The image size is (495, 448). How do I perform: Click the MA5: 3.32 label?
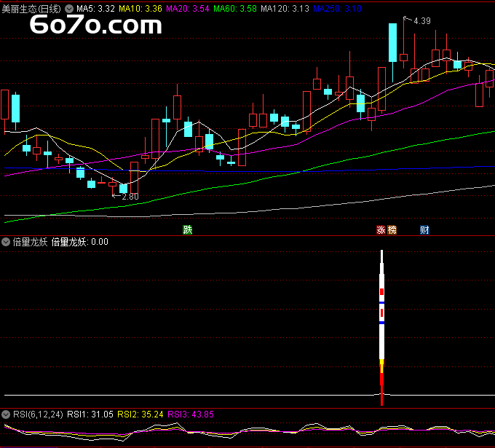pos(95,9)
